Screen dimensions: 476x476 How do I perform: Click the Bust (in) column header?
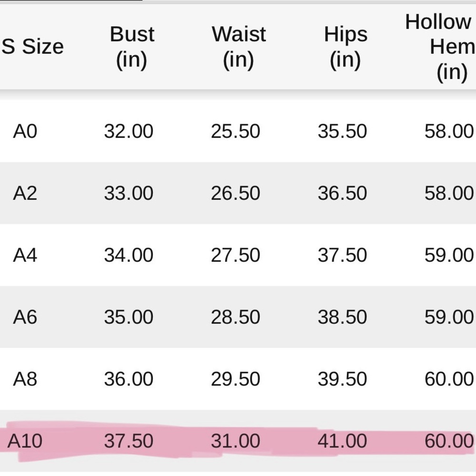click(x=132, y=47)
